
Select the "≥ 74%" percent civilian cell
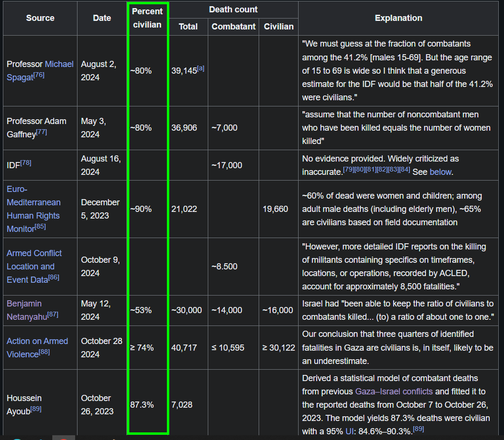[x=147, y=347]
